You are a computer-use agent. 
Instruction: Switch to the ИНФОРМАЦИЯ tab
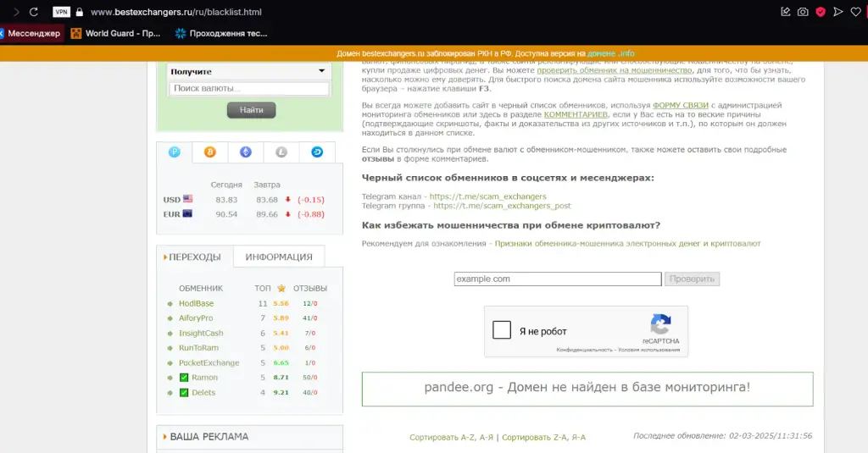pyautogui.click(x=278, y=257)
